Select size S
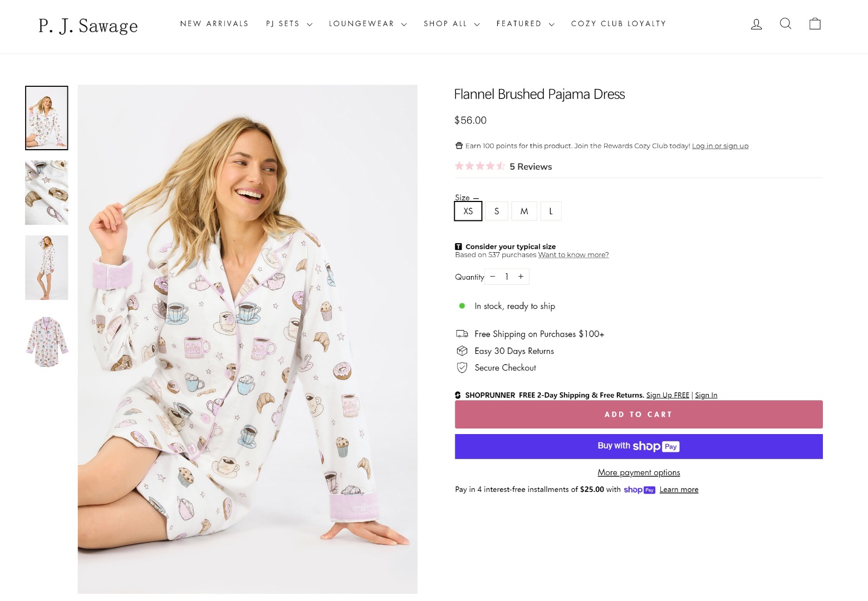Viewport: 868px width, 601px height. tap(497, 211)
